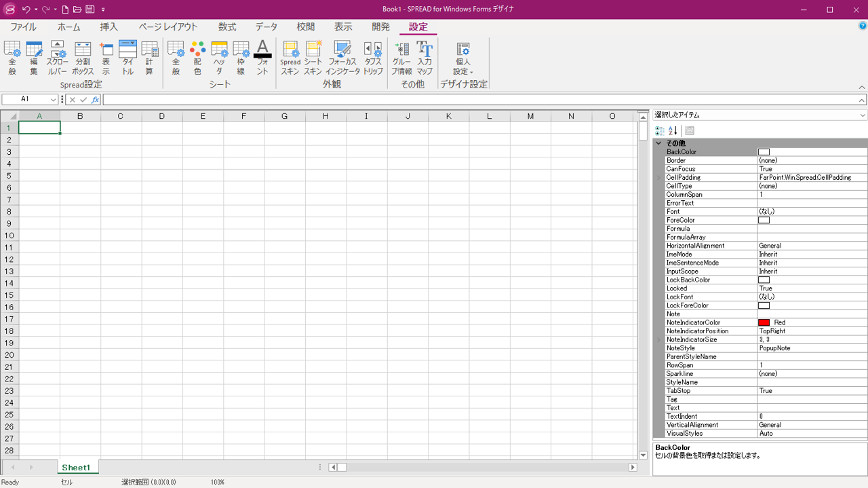Screen dimensions: 868x488
Task: Switch property grid to categorized view
Action: coord(660,131)
